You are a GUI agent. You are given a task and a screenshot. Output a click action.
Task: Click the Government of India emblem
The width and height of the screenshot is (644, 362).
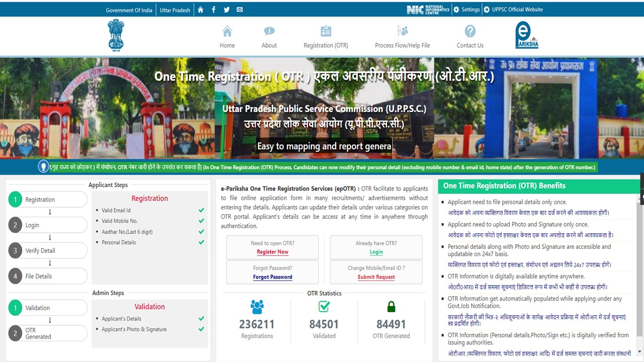(x=116, y=36)
